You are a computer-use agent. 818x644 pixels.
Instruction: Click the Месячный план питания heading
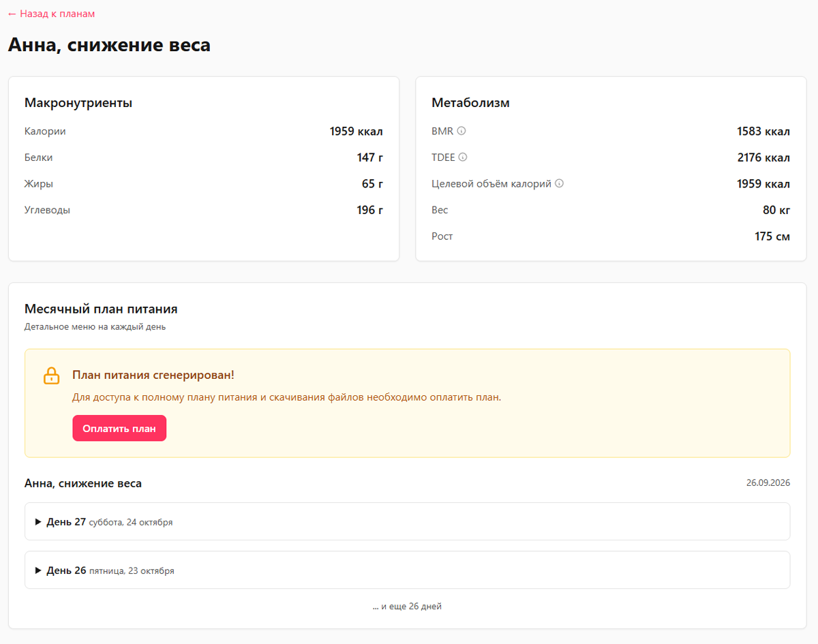pyautogui.click(x=101, y=309)
